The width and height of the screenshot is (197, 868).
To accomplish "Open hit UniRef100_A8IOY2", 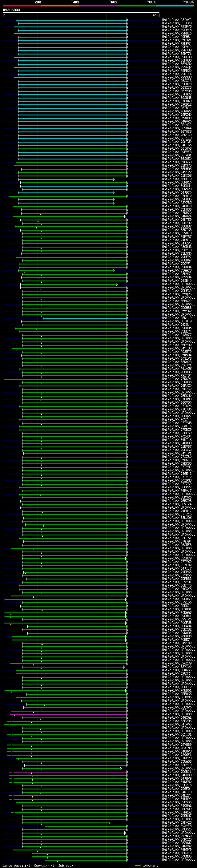I will (x=177, y=20).
